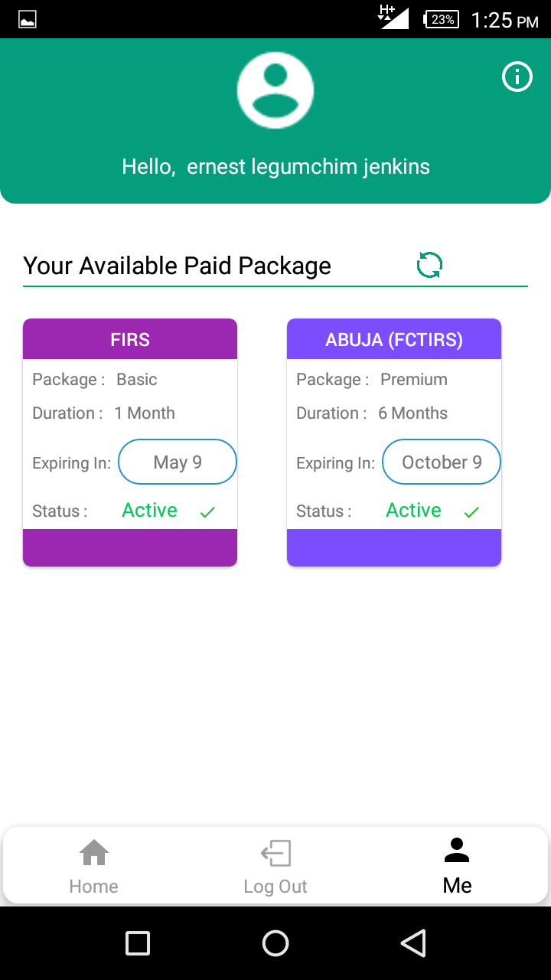This screenshot has width=551, height=980.
Task: Tap the Log Out icon
Action: 275,853
